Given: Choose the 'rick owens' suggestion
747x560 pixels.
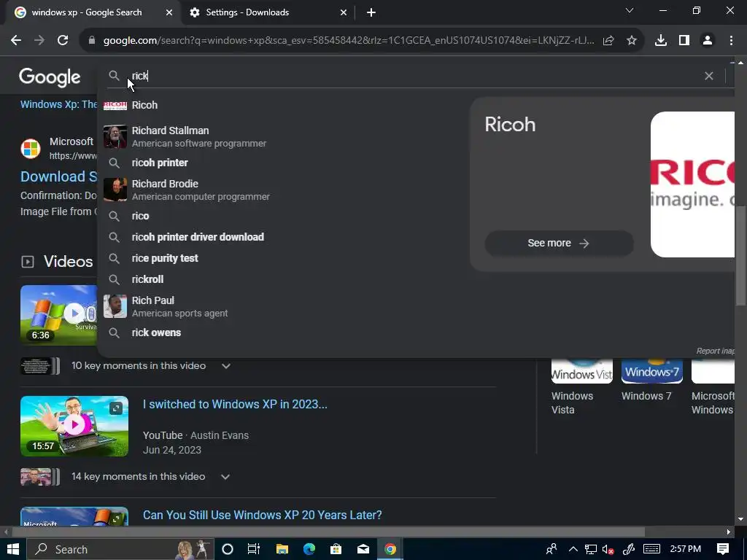Looking at the screenshot, I should (x=156, y=332).
